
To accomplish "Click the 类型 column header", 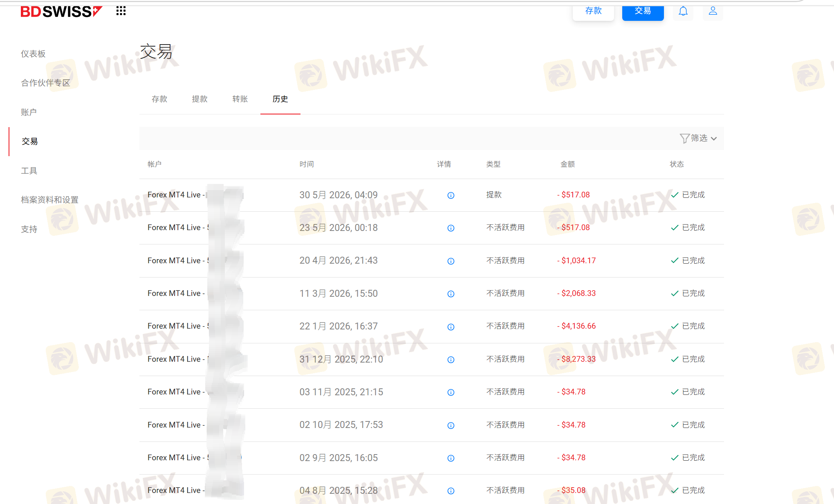I will pyautogui.click(x=493, y=164).
